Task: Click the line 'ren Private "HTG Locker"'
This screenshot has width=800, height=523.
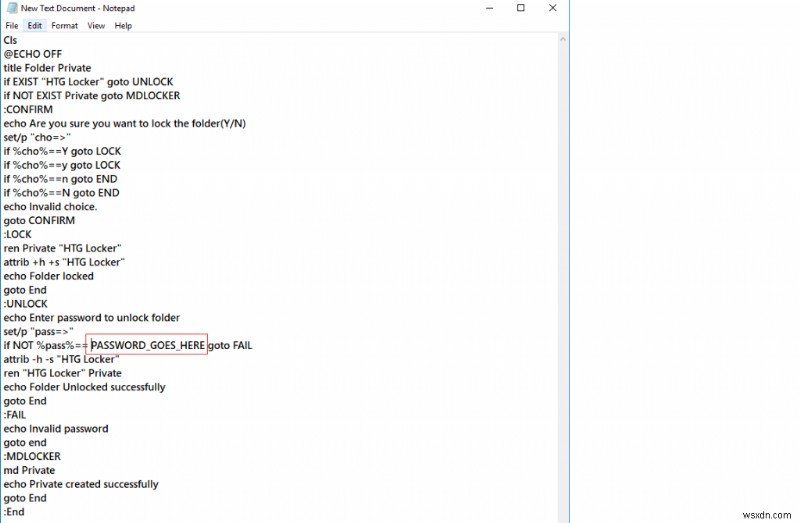Action: pyautogui.click(x=62, y=248)
